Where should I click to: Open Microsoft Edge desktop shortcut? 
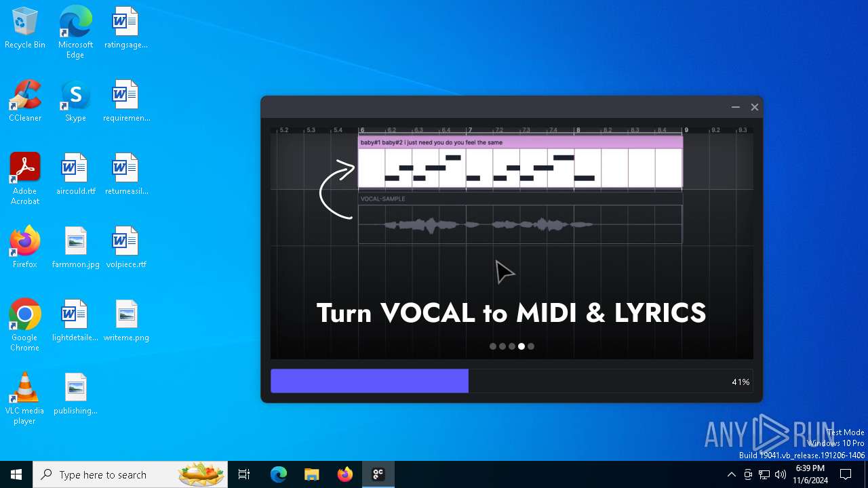pos(75,32)
